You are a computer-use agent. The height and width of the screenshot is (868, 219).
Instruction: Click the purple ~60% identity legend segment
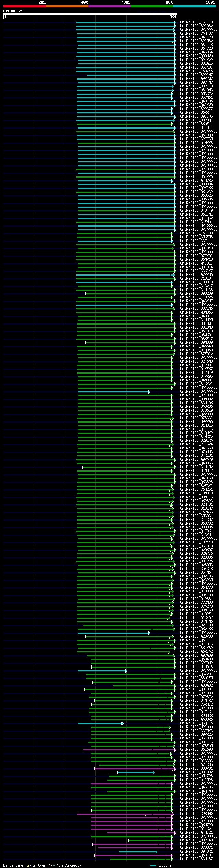pyautogui.click(x=109, y=6)
